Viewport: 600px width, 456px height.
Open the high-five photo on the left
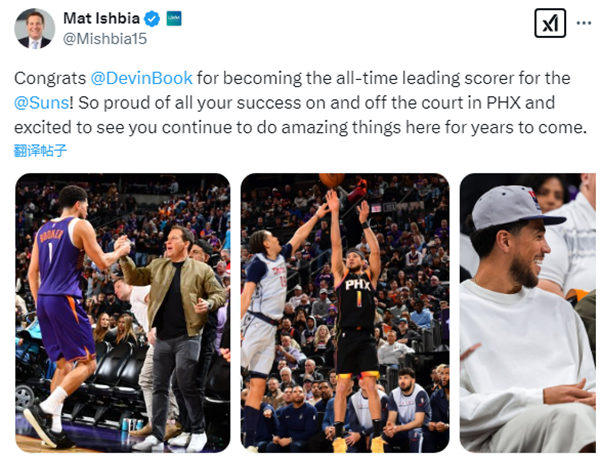(x=122, y=312)
